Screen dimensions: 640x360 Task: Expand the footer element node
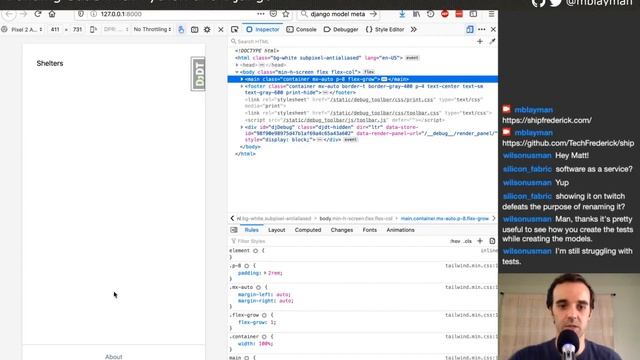tap(242, 86)
